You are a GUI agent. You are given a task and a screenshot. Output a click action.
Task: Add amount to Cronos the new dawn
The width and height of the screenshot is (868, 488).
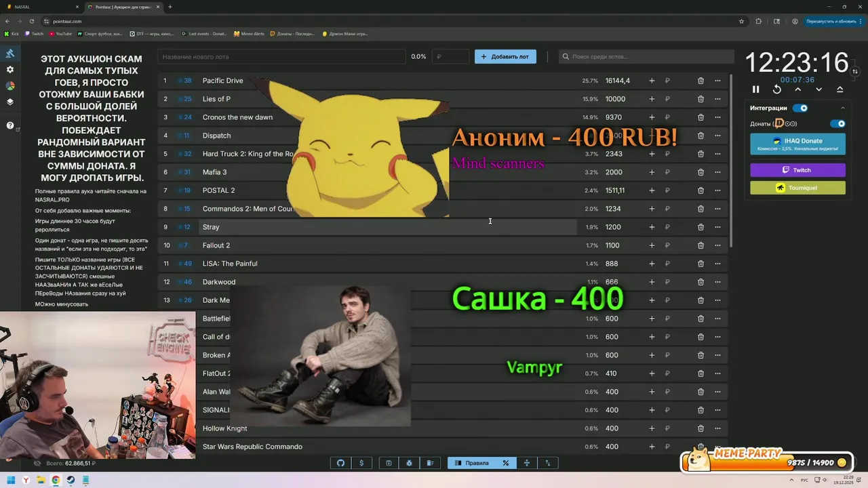652,117
